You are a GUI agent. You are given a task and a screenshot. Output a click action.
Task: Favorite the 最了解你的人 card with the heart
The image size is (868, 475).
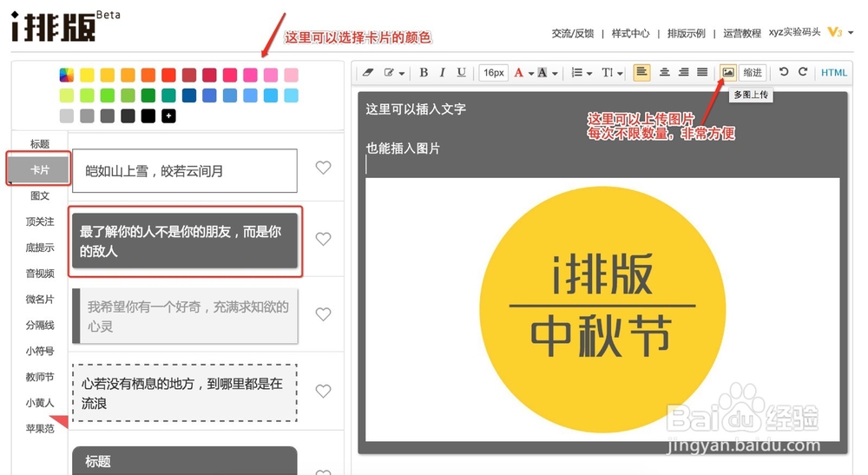(x=323, y=239)
